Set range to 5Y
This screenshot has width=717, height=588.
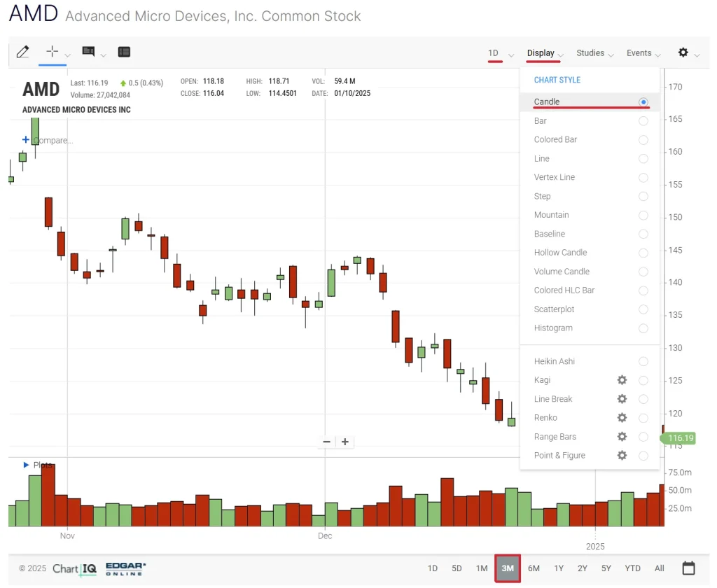click(606, 568)
